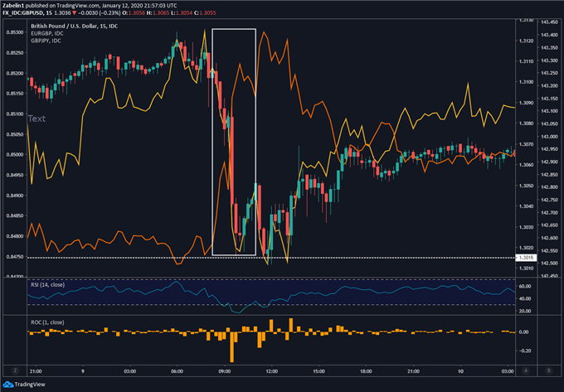Click the 60.00 RSI scale value

[526, 287]
